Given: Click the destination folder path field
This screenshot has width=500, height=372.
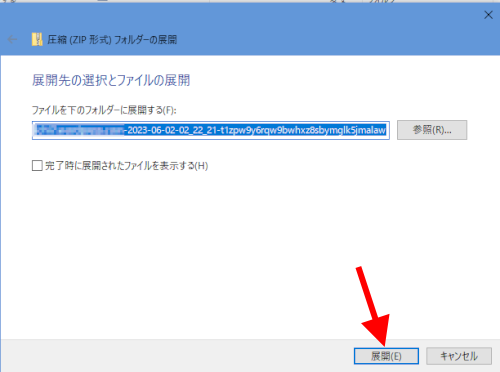Looking at the screenshot, I should 211,130.
